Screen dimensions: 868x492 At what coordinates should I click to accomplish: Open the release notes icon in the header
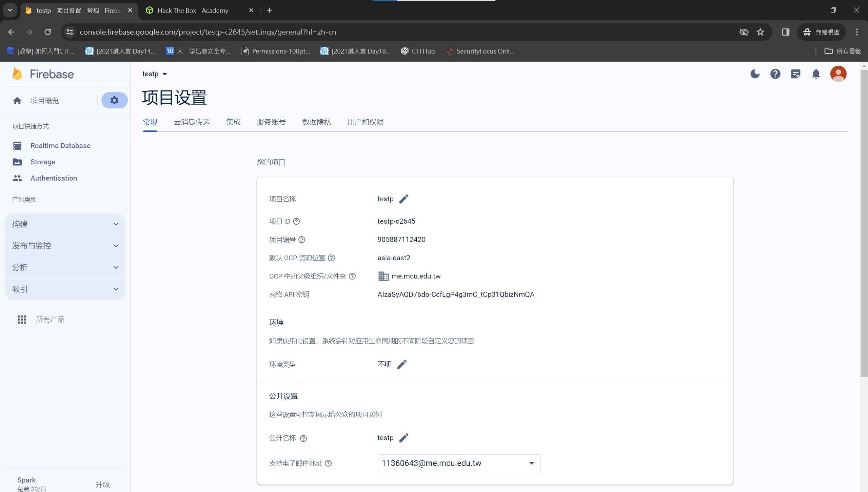tap(795, 74)
